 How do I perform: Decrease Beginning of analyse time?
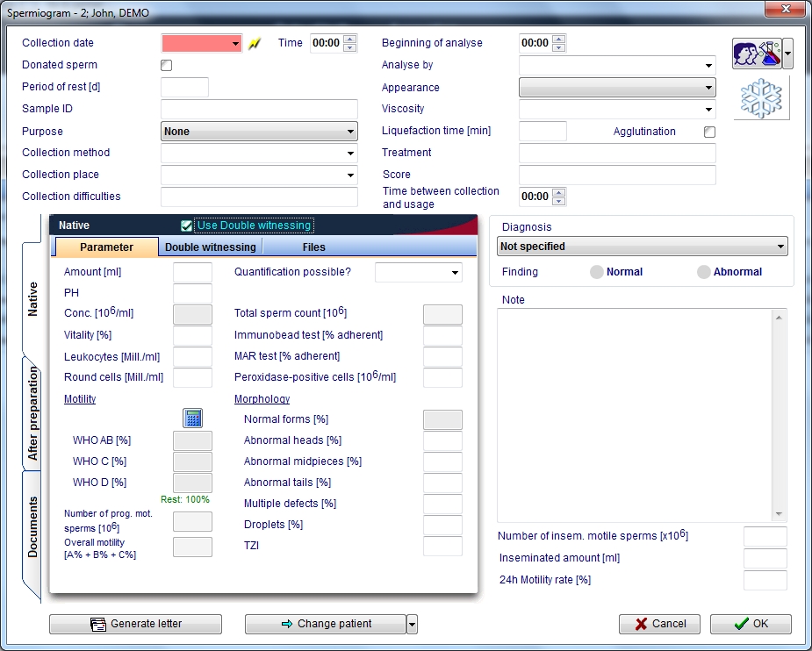[559, 47]
